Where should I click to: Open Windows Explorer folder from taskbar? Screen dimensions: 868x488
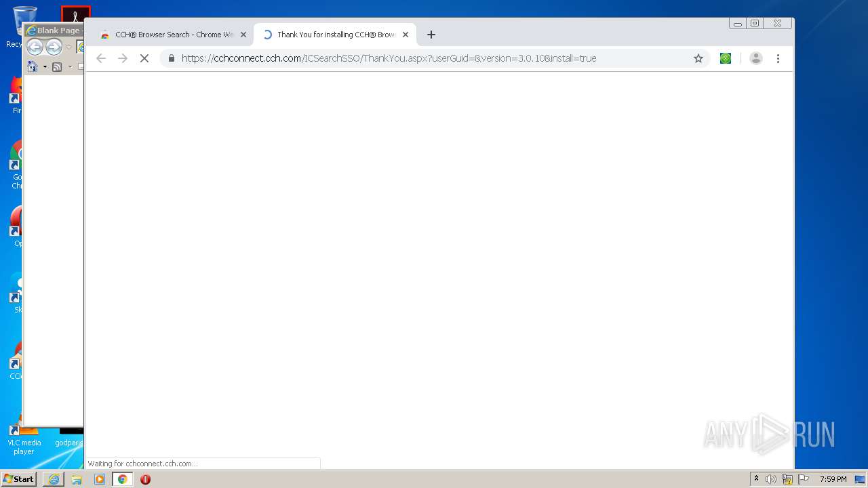(x=77, y=479)
